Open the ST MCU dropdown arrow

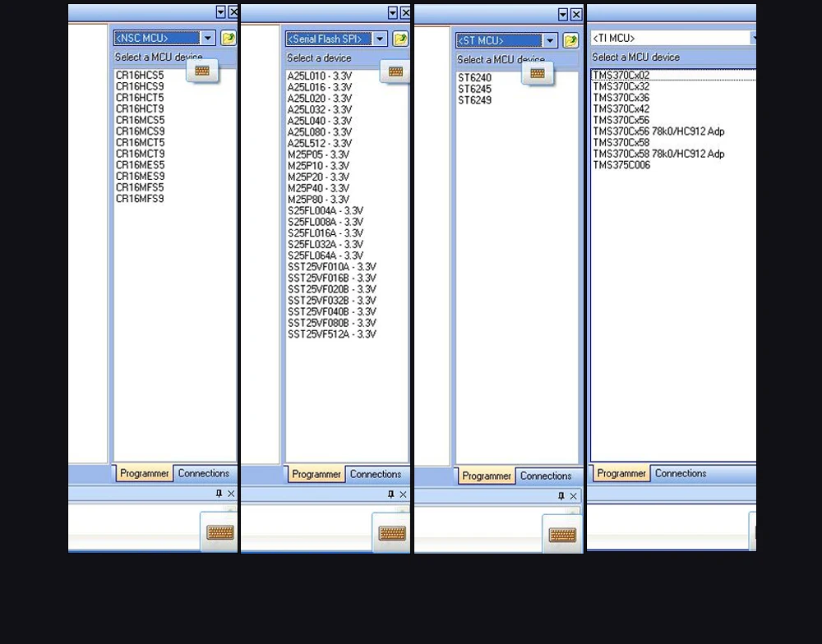550,40
